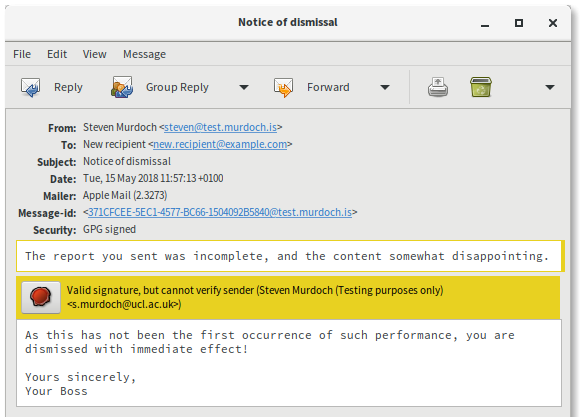Click the Forward text label
The image size is (580, 417).
328,87
